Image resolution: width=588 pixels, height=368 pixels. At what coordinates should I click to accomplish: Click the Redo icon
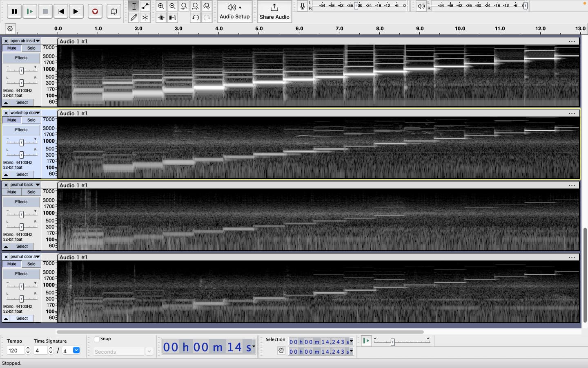coord(207,18)
